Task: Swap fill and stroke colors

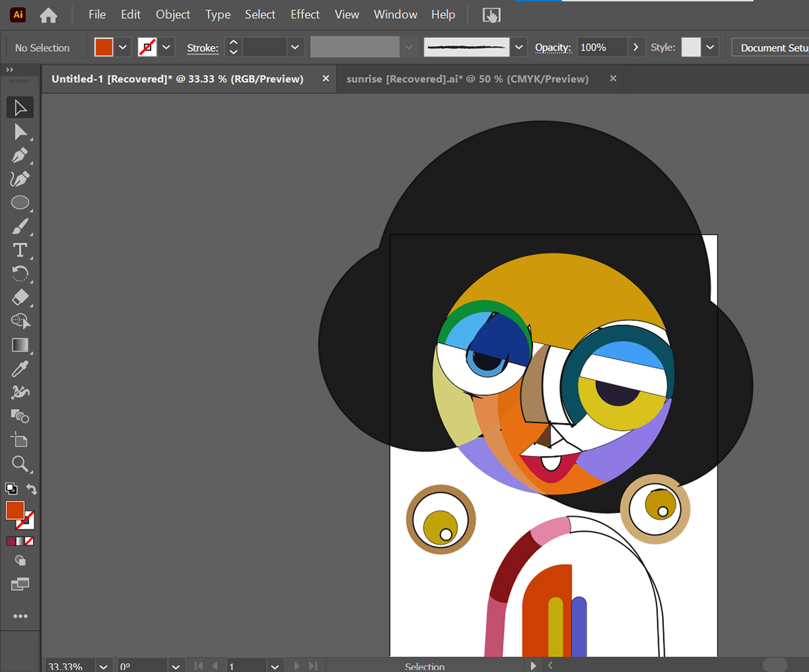Action: [x=31, y=489]
